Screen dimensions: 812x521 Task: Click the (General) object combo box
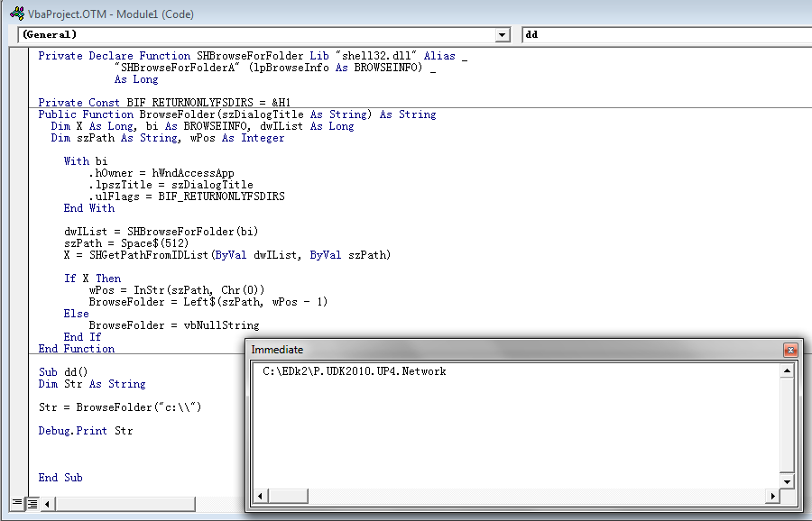click(x=264, y=34)
